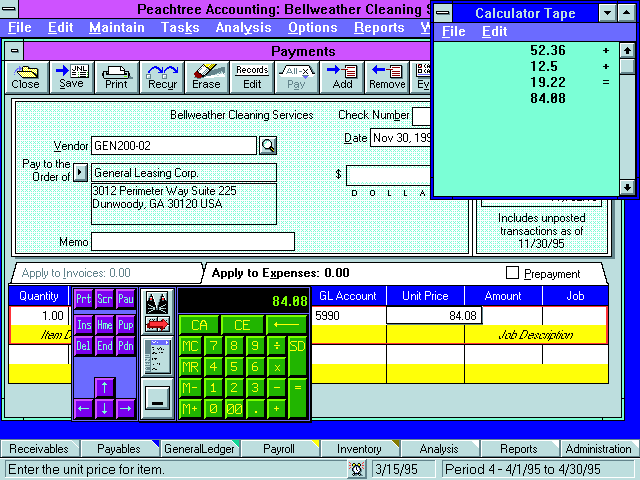Image resolution: width=640 pixels, height=480 pixels.
Task: Click the alarm clock icon in status bar
Action: coord(357,469)
